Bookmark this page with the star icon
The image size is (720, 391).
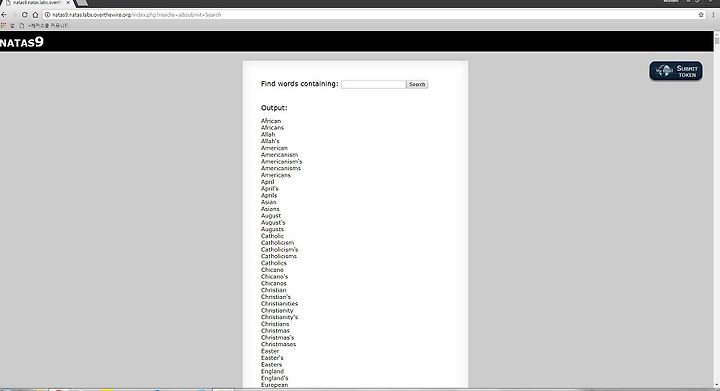pos(701,15)
